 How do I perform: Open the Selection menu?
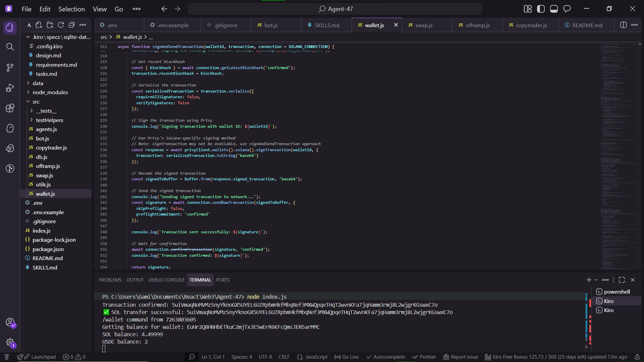coord(71,9)
